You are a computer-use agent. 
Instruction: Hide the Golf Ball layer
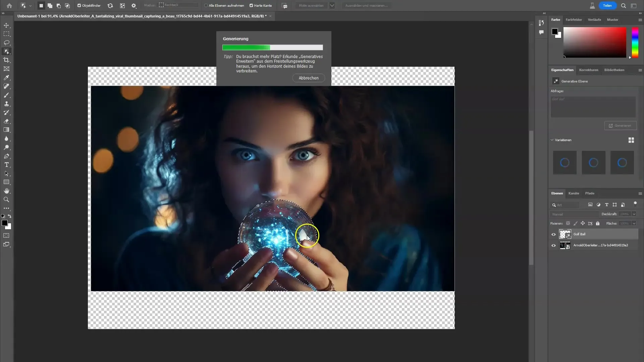coord(553,234)
